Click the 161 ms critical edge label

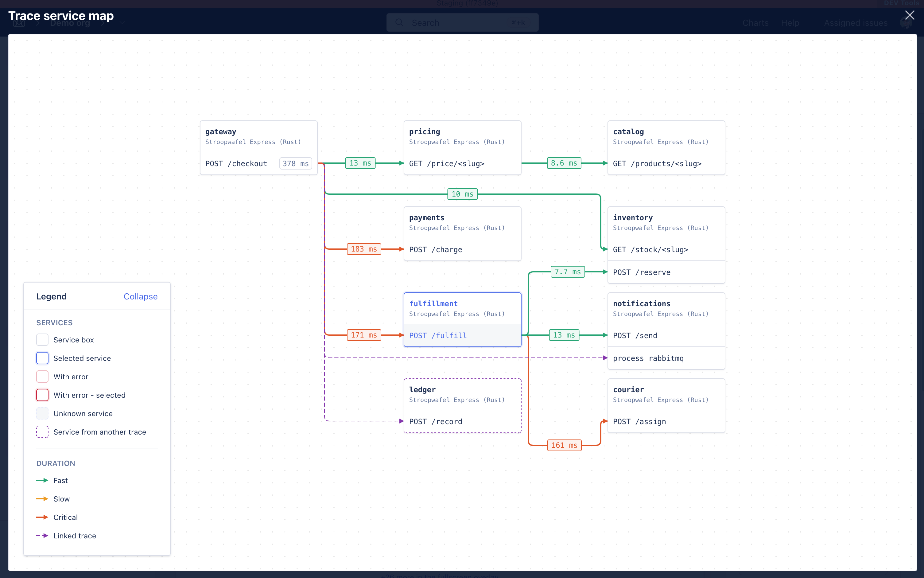564,445
